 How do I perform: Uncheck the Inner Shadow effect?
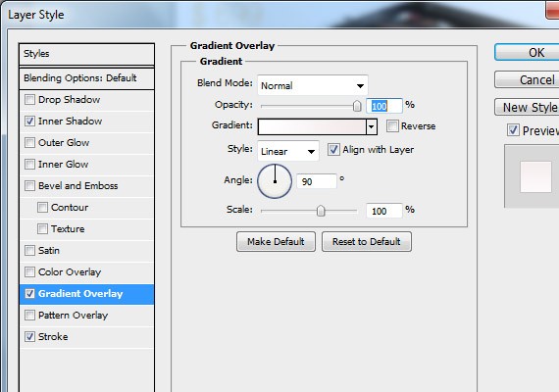30,122
